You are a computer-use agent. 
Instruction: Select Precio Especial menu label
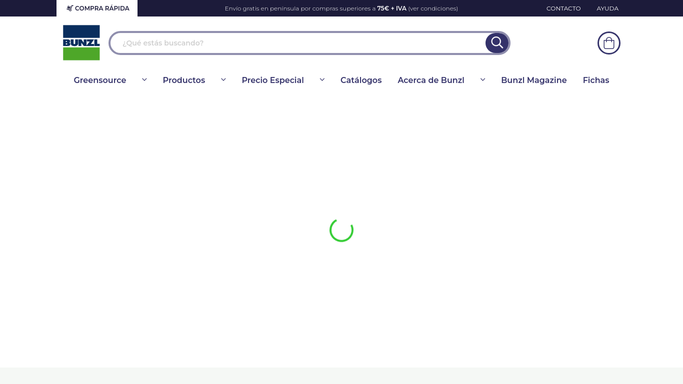[273, 80]
